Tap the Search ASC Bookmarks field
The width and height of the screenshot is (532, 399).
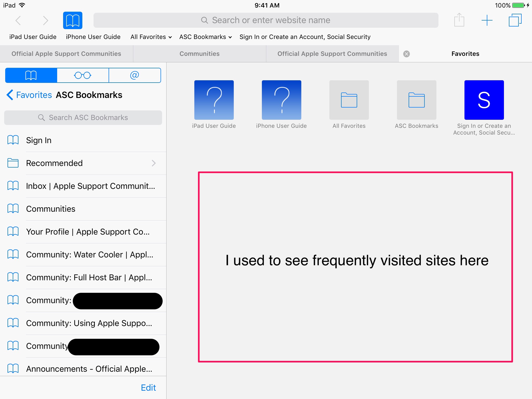tap(83, 117)
